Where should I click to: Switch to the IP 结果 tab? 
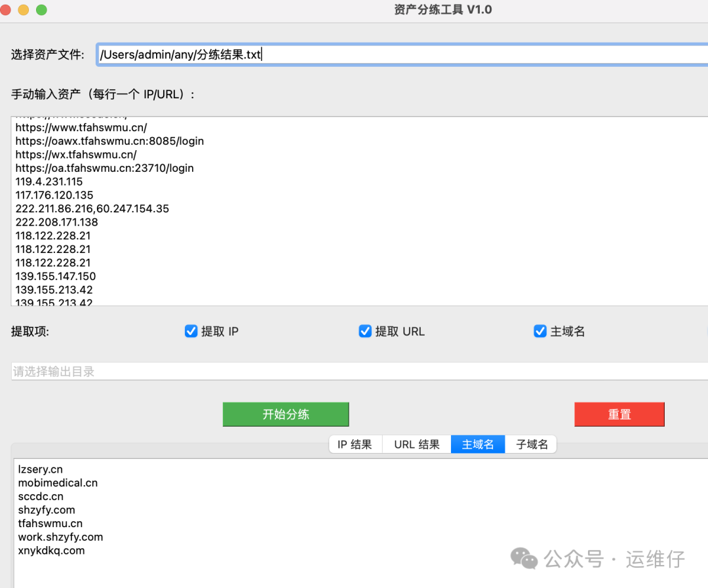click(355, 444)
